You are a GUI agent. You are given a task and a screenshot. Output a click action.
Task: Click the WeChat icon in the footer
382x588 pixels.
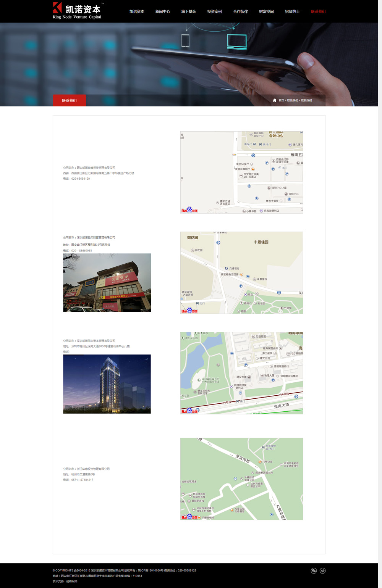314,571
